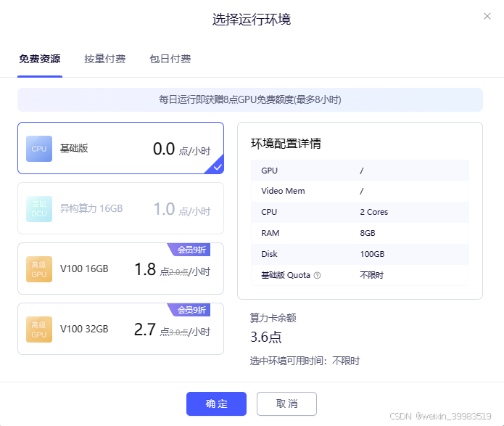Click the 环境配置详情 heading
This screenshot has width=504, height=426.
(x=286, y=144)
